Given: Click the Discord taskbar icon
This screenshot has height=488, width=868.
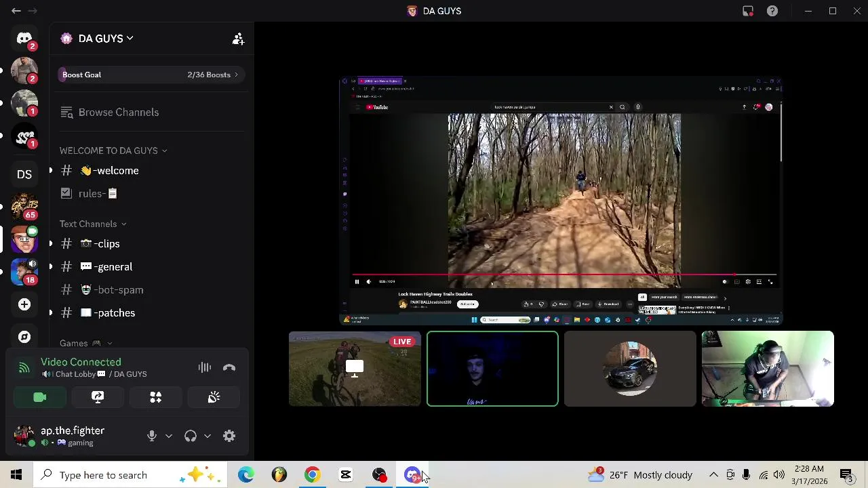Looking at the screenshot, I should (x=412, y=475).
